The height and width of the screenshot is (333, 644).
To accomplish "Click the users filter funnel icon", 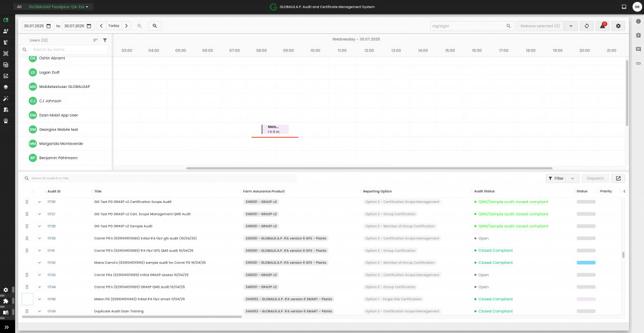I will (x=105, y=40).
